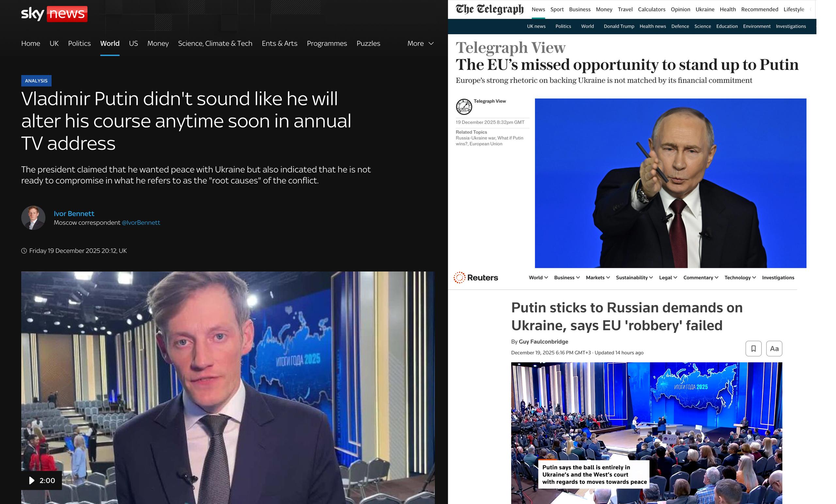
Task: Click the blue ANALYSIS tag
Action: [36, 81]
